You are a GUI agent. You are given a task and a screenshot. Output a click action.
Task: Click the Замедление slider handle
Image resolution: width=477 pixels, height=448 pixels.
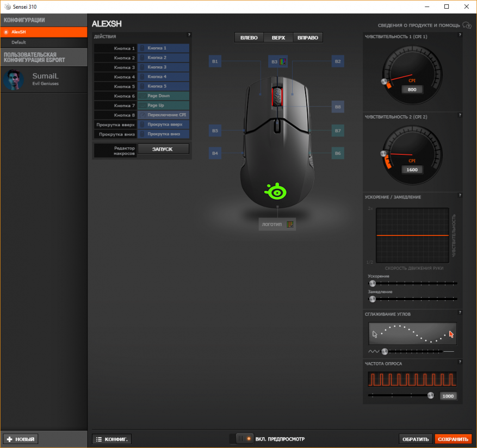373,299
